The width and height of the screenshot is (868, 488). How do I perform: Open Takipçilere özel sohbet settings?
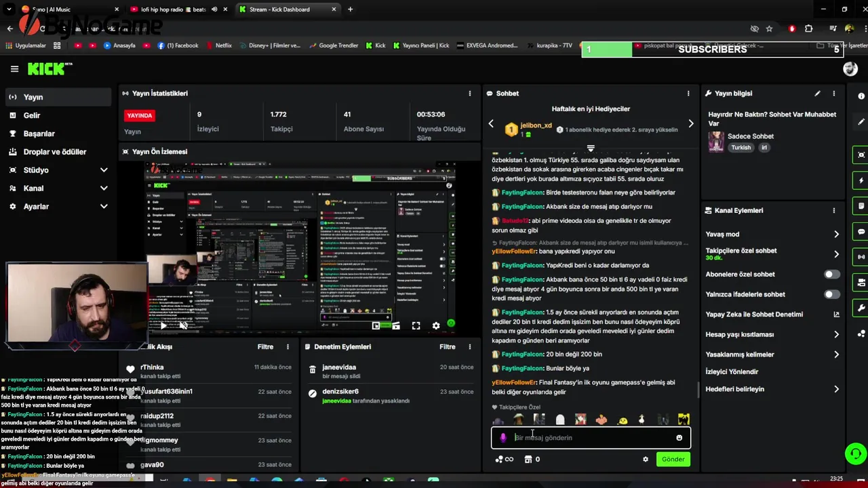[x=773, y=253]
